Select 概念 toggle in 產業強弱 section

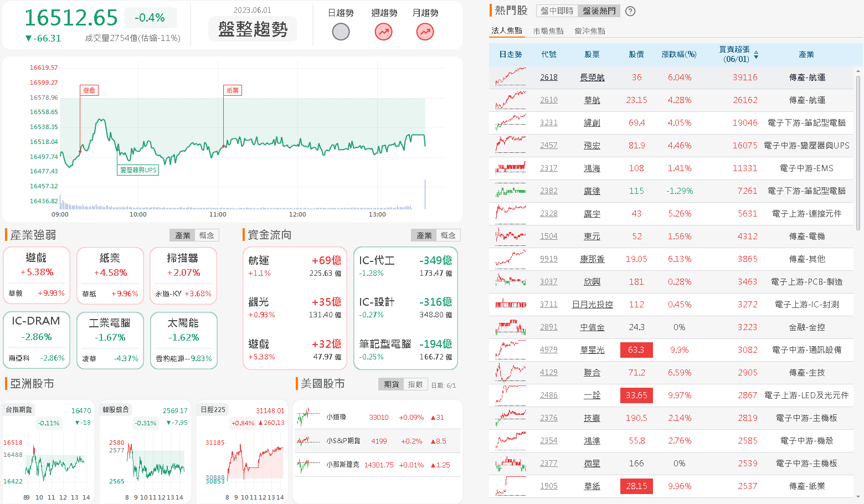(x=207, y=235)
